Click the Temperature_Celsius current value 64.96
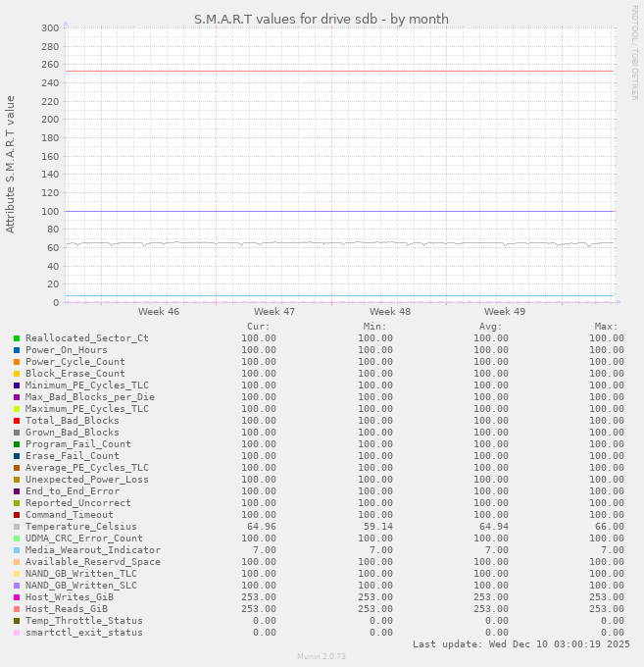 pyautogui.click(x=261, y=527)
